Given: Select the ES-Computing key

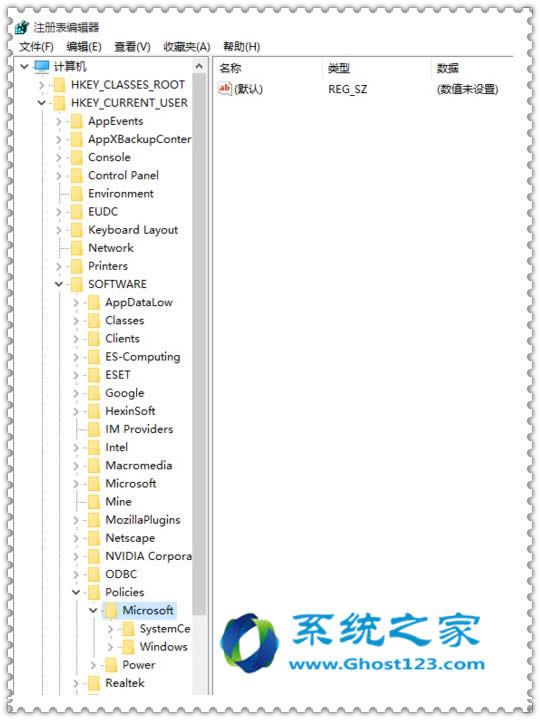Looking at the screenshot, I should click(x=143, y=357).
